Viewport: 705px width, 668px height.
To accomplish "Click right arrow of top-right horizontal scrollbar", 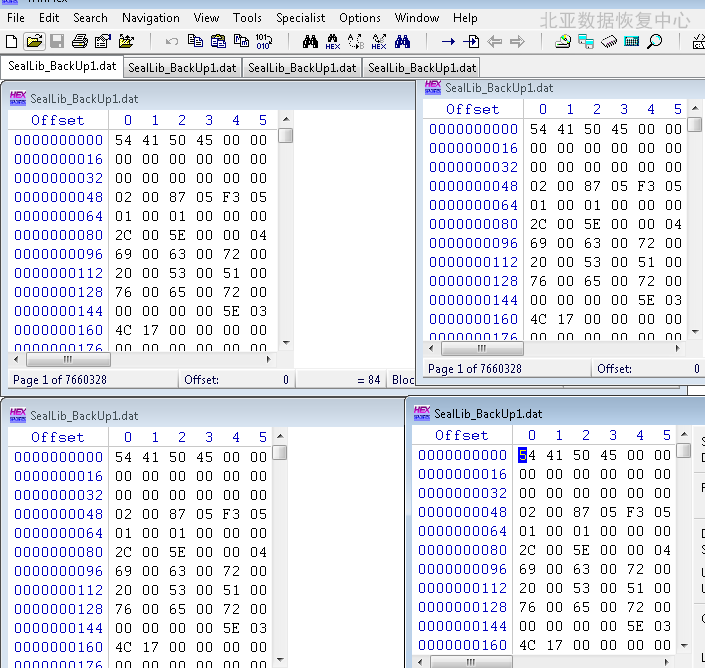I will [x=678, y=348].
